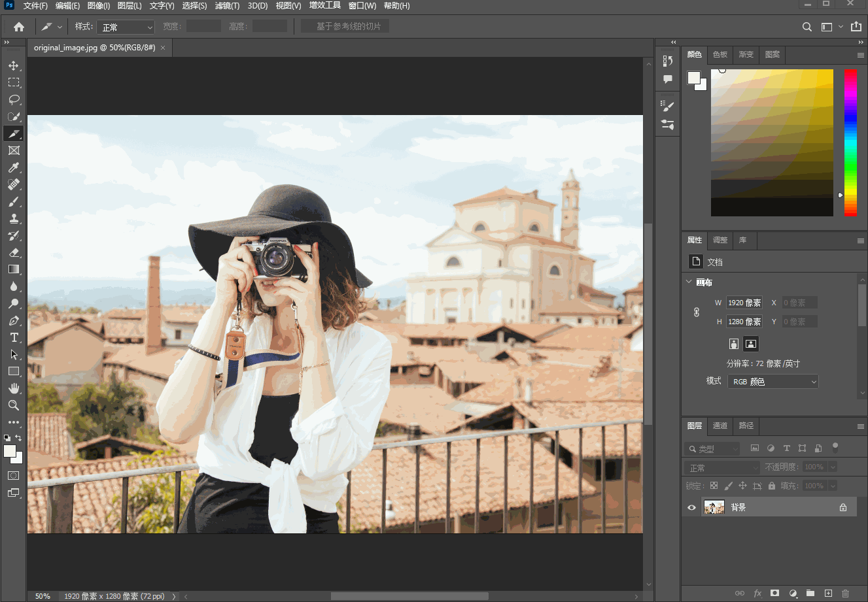Screen dimensions: 868x602
Task: Select the Lasso tool
Action: pos(14,99)
